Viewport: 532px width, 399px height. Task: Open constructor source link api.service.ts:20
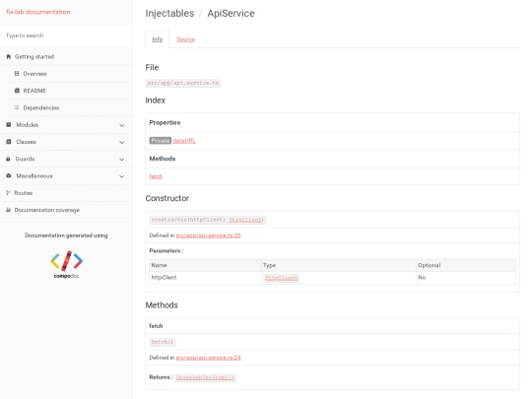tap(208, 235)
